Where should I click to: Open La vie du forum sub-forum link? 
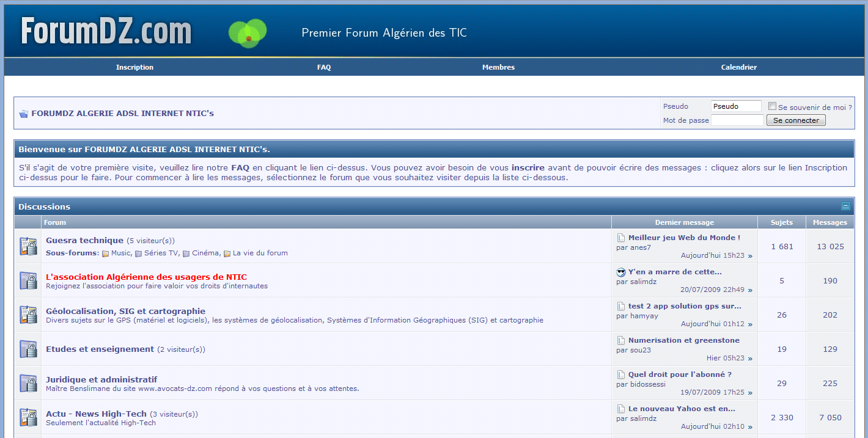[x=260, y=253]
